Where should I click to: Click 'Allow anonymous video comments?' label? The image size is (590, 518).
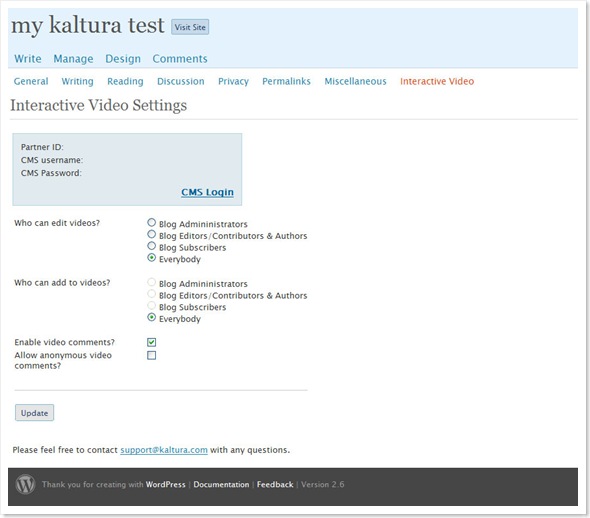tap(63, 360)
